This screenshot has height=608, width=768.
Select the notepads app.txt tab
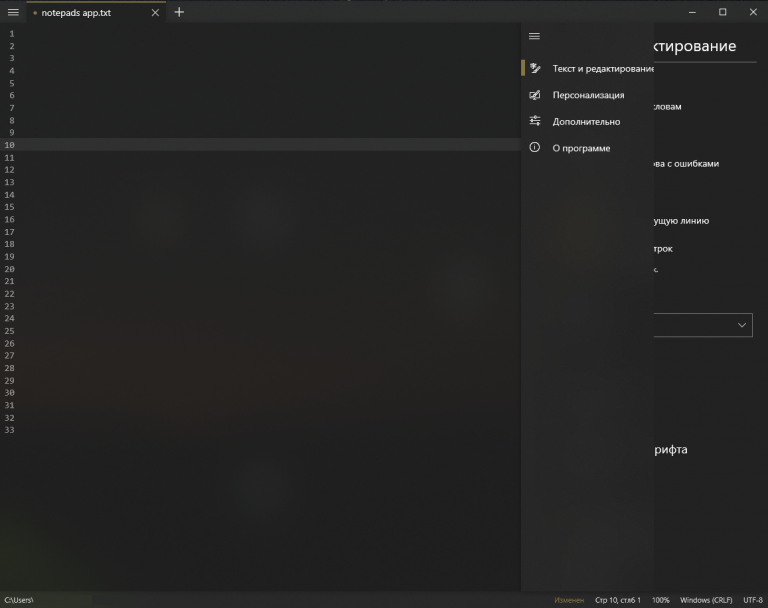[96, 13]
